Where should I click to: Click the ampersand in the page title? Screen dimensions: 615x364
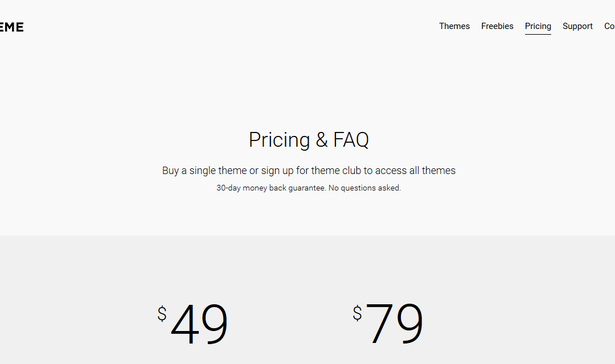[x=322, y=140]
